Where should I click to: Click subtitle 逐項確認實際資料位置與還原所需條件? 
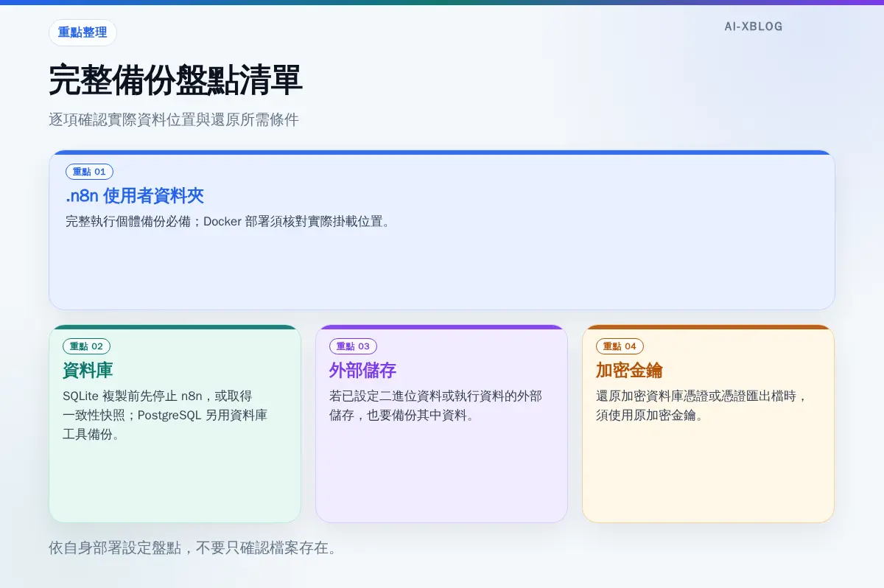174,120
